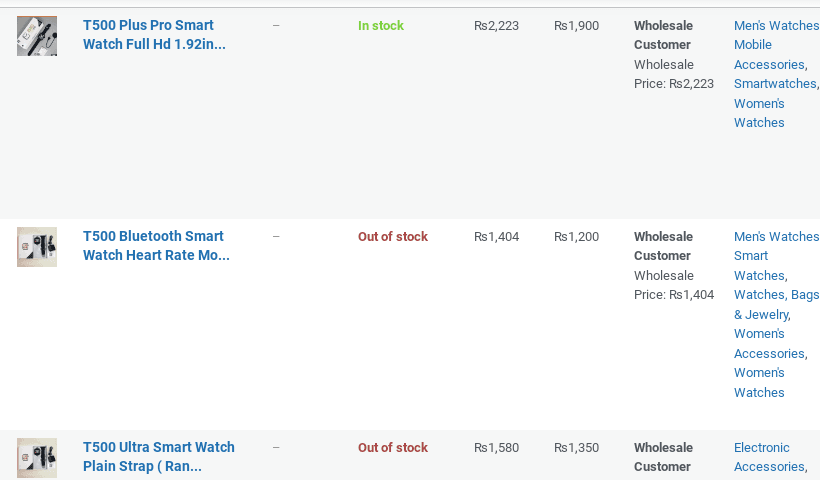
Task: Select the Smartwatches category link
Action: (775, 84)
